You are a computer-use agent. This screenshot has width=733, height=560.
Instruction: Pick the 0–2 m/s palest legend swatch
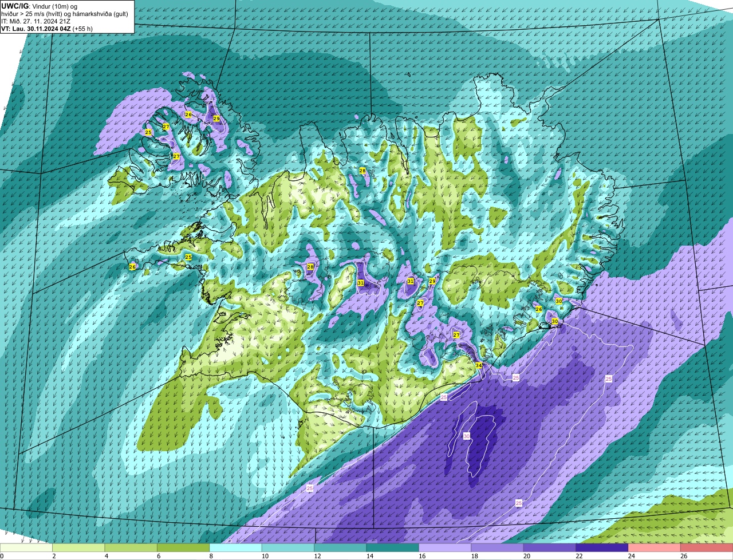pos(26,548)
